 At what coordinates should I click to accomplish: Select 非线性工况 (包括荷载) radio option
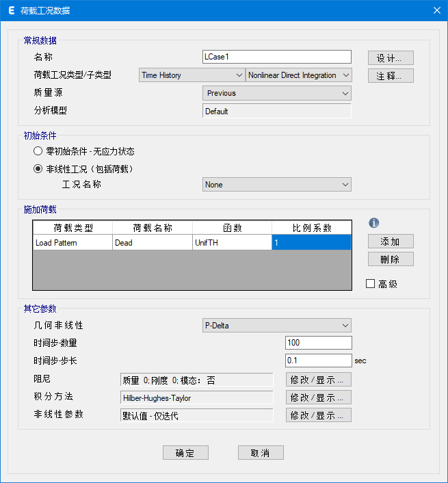[38, 168]
